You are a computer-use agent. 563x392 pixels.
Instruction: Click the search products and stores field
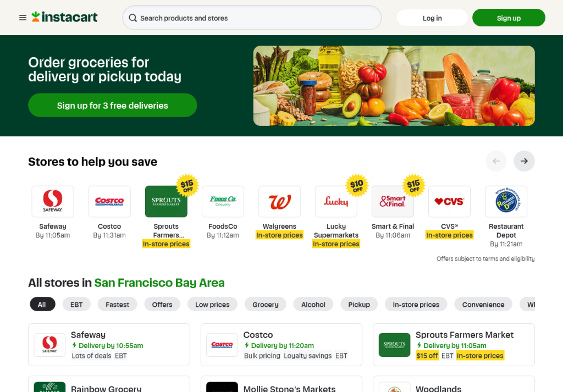(x=251, y=18)
